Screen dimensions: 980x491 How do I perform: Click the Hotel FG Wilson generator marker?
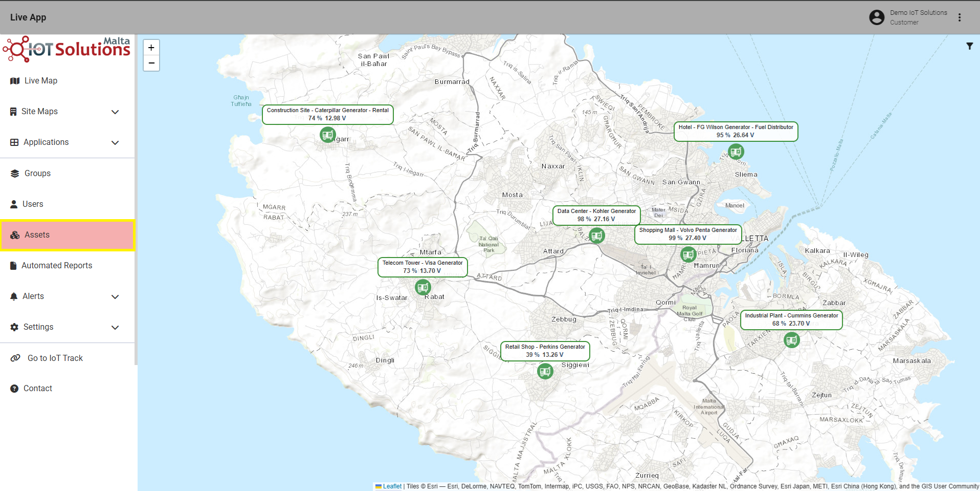[736, 152]
